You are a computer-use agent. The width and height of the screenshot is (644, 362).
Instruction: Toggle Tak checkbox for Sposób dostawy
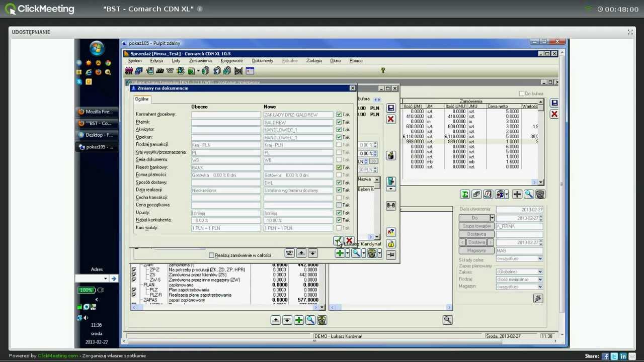339,183
